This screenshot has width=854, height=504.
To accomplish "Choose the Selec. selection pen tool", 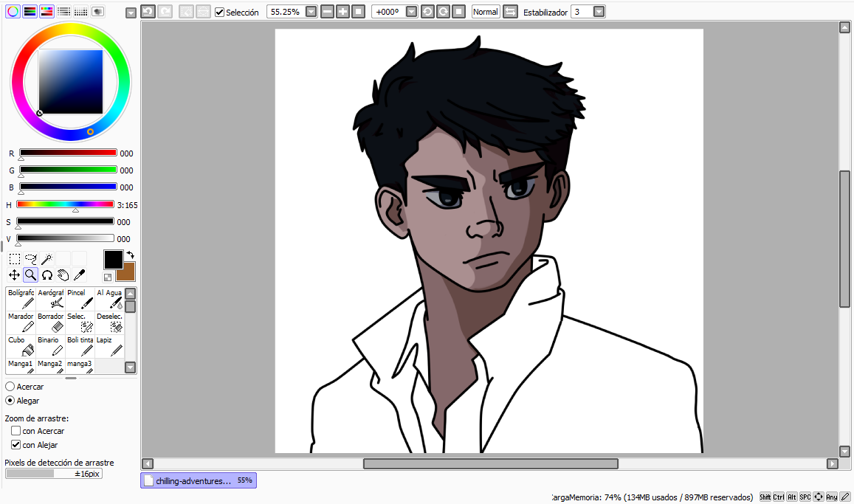I will coord(80,322).
